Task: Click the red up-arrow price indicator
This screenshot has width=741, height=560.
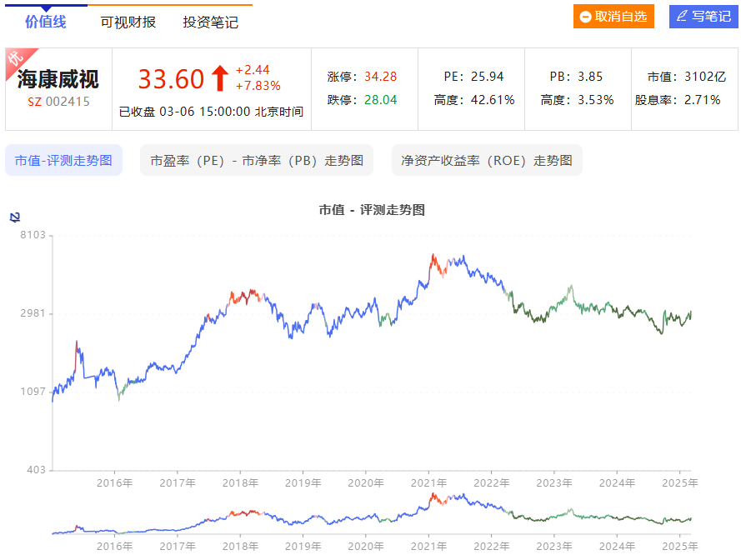Action: [x=220, y=78]
